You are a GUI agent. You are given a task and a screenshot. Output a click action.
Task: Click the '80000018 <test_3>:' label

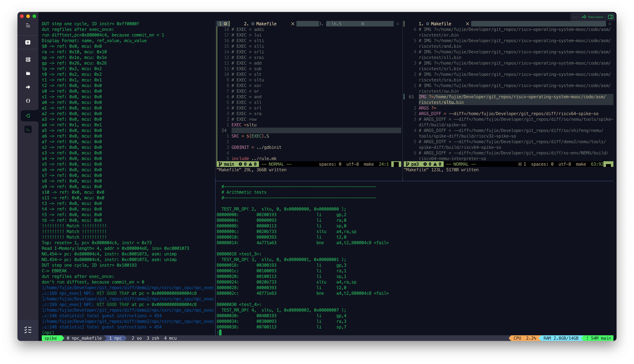click(x=239, y=254)
